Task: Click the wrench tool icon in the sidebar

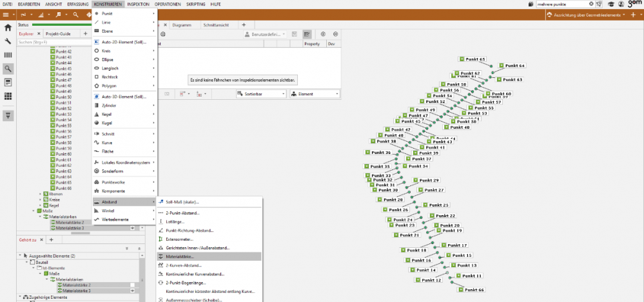Action: pos(8,41)
